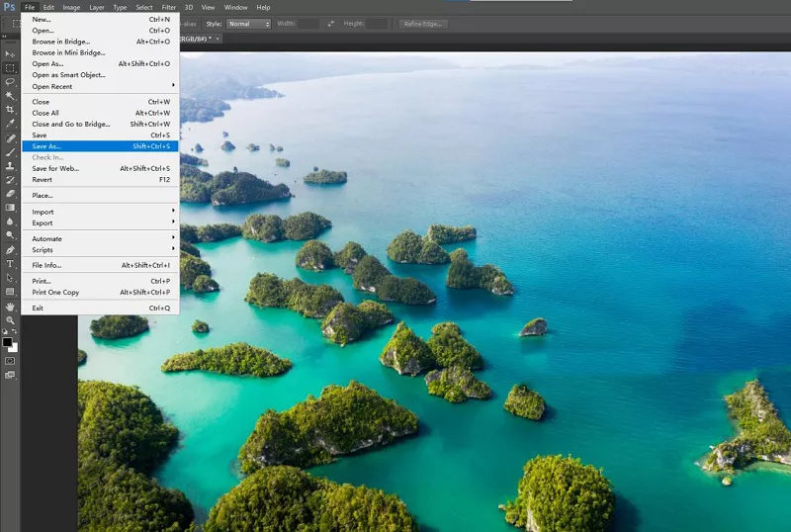791x532 pixels.
Task: Select the Lasso tool
Action: tap(10, 82)
